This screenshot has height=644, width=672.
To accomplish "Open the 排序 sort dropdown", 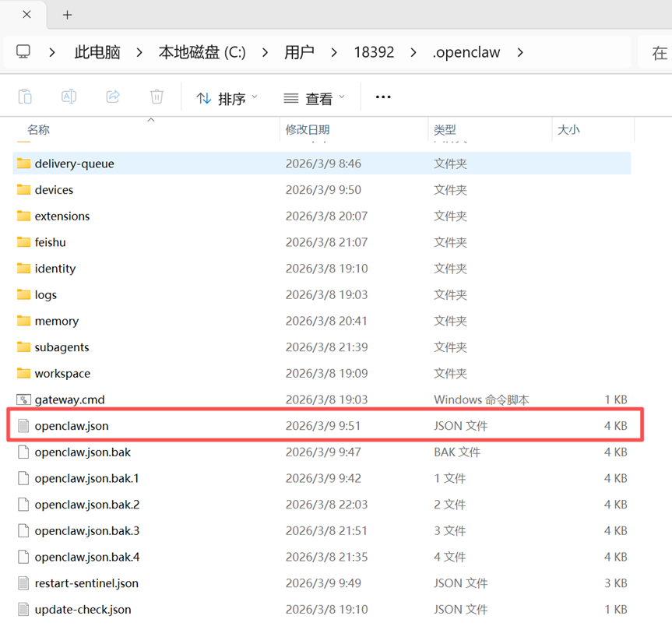I will tap(227, 99).
